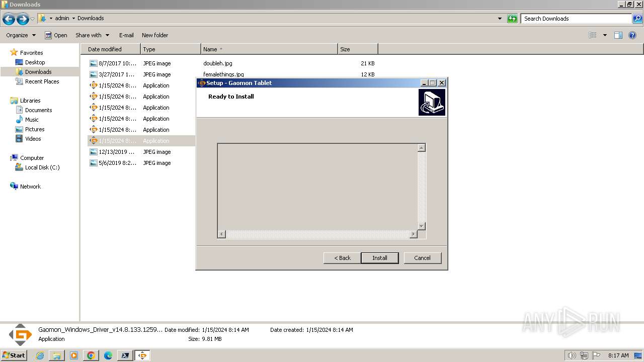Open the view options dropdown arrow

[x=605, y=35]
